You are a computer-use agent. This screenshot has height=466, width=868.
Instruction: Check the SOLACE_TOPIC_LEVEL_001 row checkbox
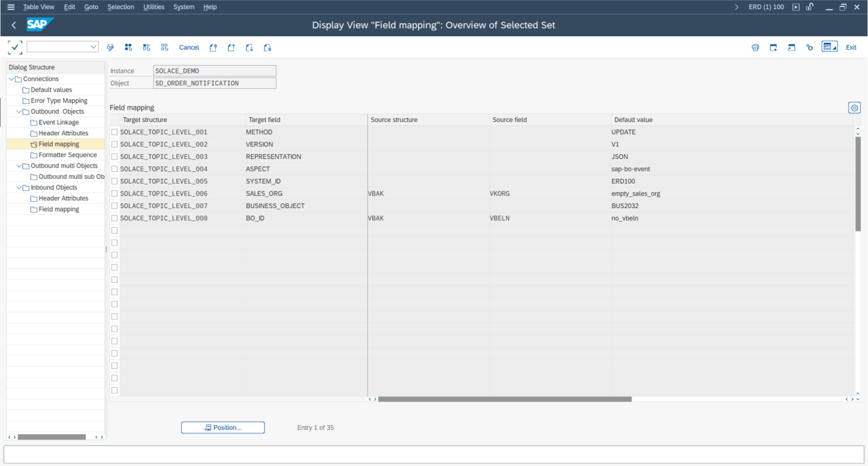115,132
